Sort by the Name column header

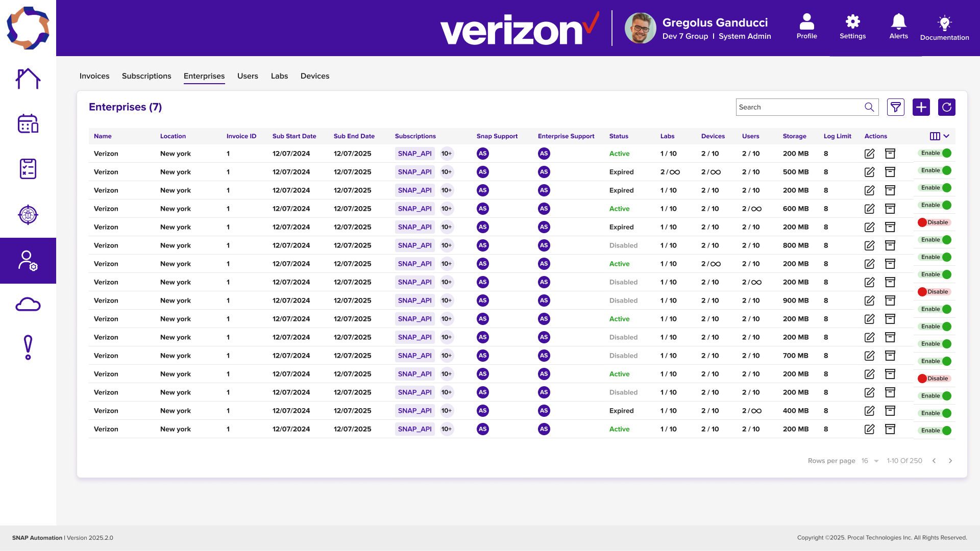(x=103, y=136)
